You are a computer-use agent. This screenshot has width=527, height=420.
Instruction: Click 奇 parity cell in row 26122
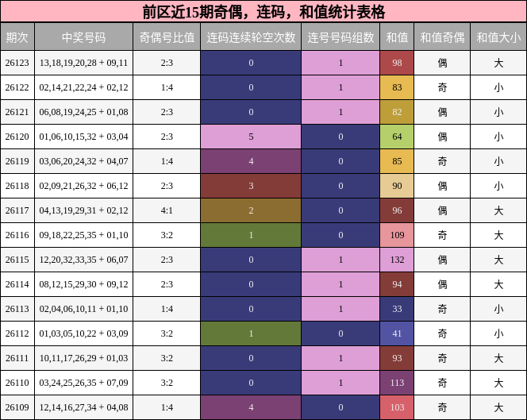442,87
